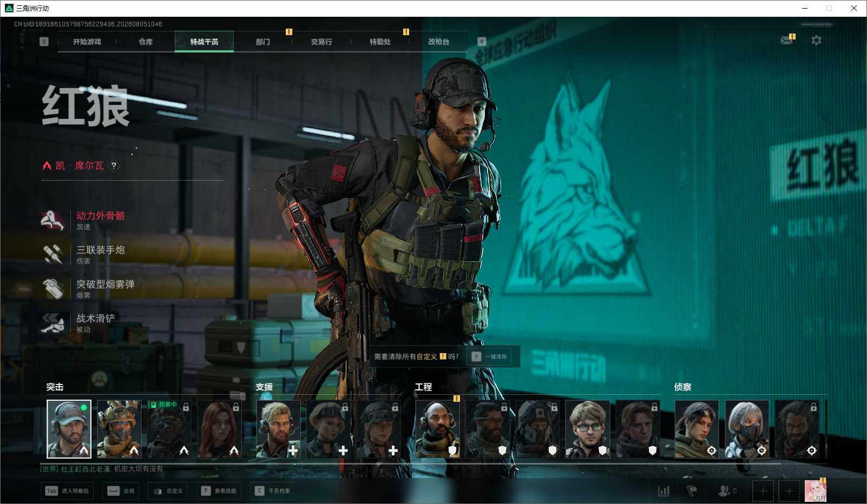Open the pink-haired player avatar
The image size is (867, 504).
click(816, 491)
